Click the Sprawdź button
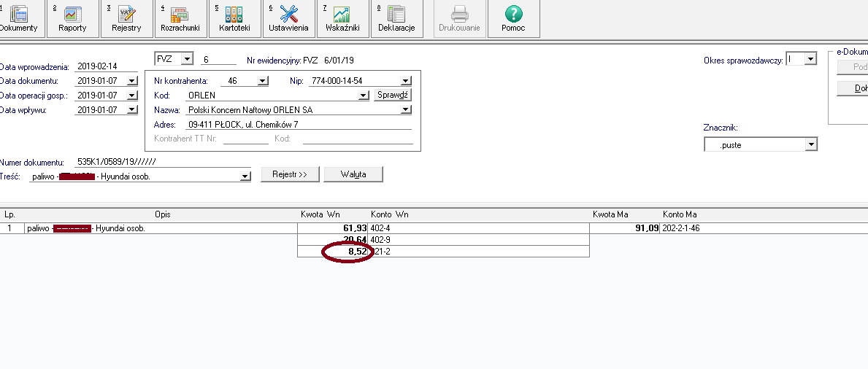The height and width of the screenshot is (369, 868). click(x=393, y=95)
